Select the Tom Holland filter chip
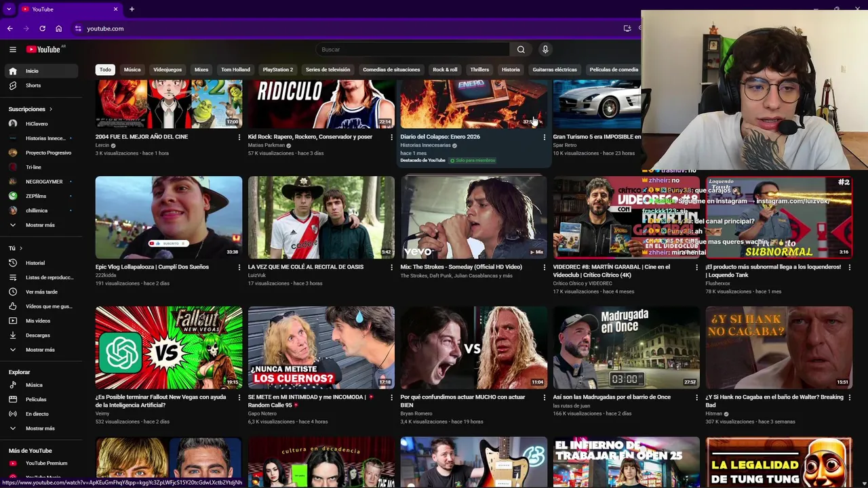 point(235,69)
